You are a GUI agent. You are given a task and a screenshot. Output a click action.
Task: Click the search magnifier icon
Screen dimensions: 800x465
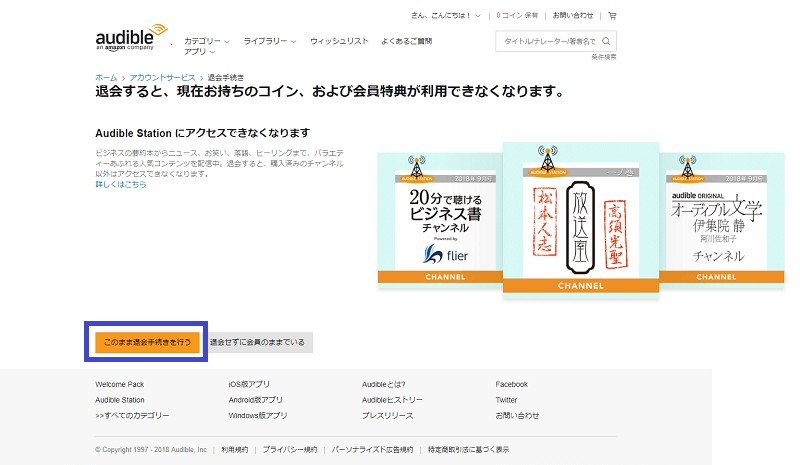pyautogui.click(x=606, y=41)
